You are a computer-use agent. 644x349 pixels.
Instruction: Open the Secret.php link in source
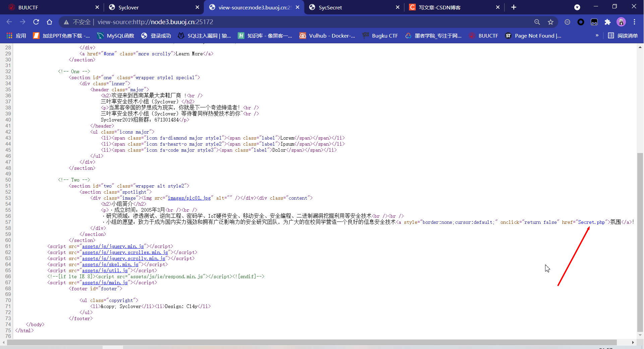[592, 222]
